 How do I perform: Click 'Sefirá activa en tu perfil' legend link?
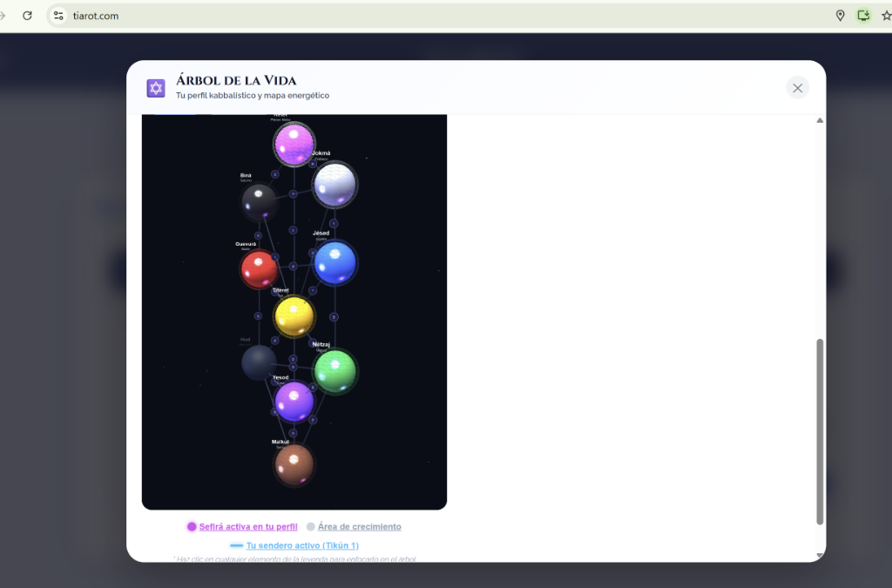pyautogui.click(x=248, y=526)
